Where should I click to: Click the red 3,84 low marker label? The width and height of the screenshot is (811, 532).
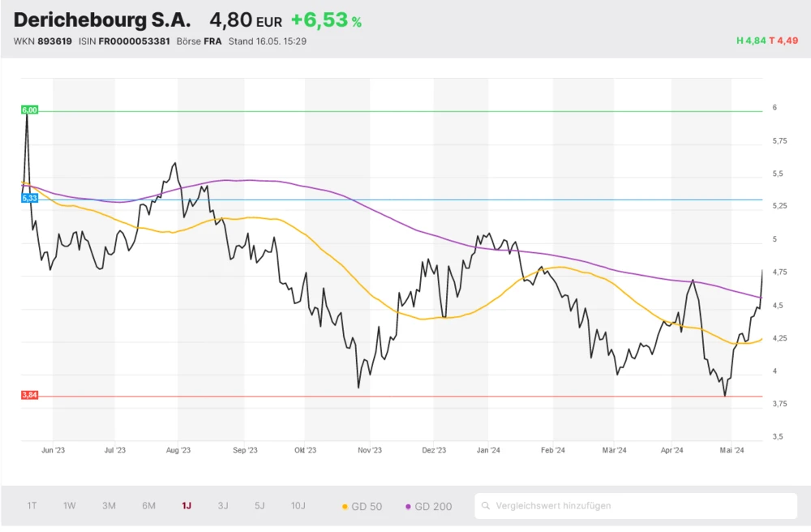pyautogui.click(x=30, y=395)
